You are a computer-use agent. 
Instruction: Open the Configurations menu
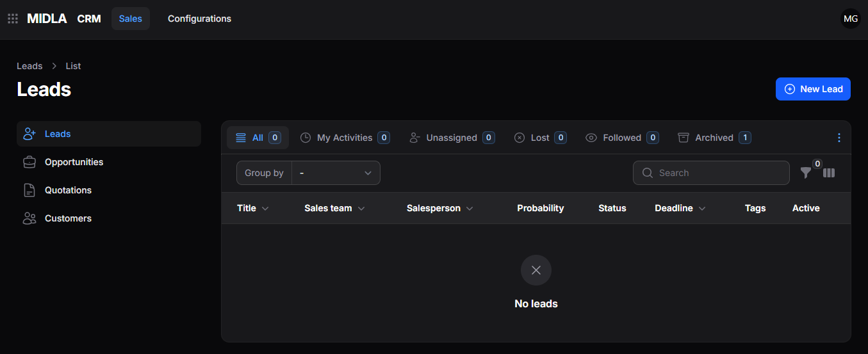(199, 19)
